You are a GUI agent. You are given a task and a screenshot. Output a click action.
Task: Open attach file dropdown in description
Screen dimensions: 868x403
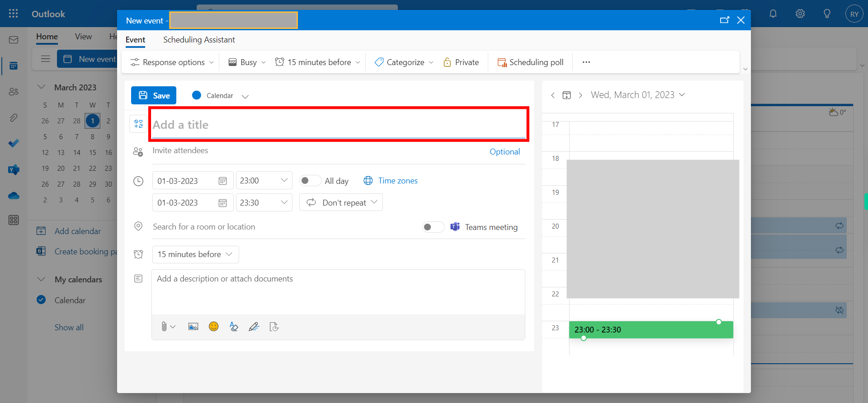[168, 327]
